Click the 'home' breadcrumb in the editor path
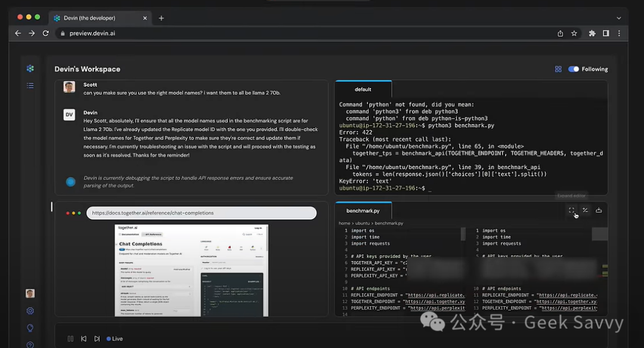 click(x=345, y=223)
